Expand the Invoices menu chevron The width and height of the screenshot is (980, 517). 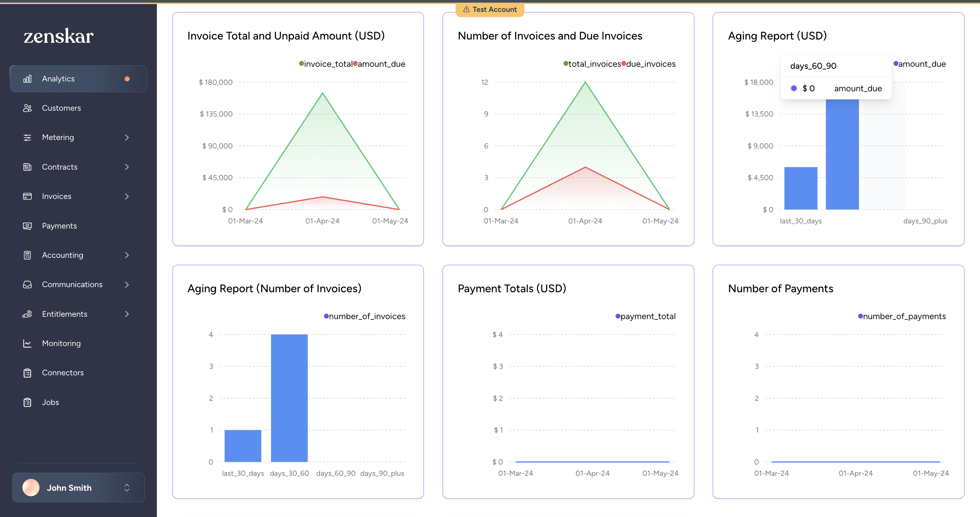point(127,196)
